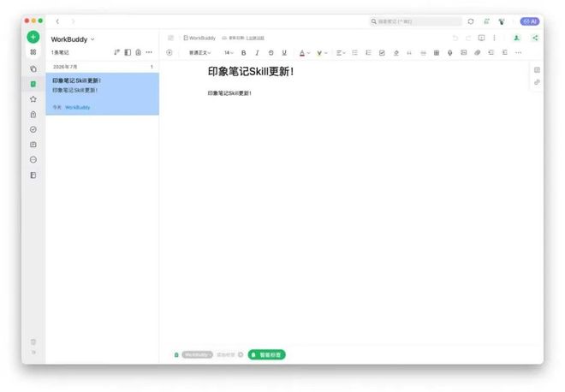Switch the note list view layout
This screenshot has width=565, height=392.
tap(128, 52)
